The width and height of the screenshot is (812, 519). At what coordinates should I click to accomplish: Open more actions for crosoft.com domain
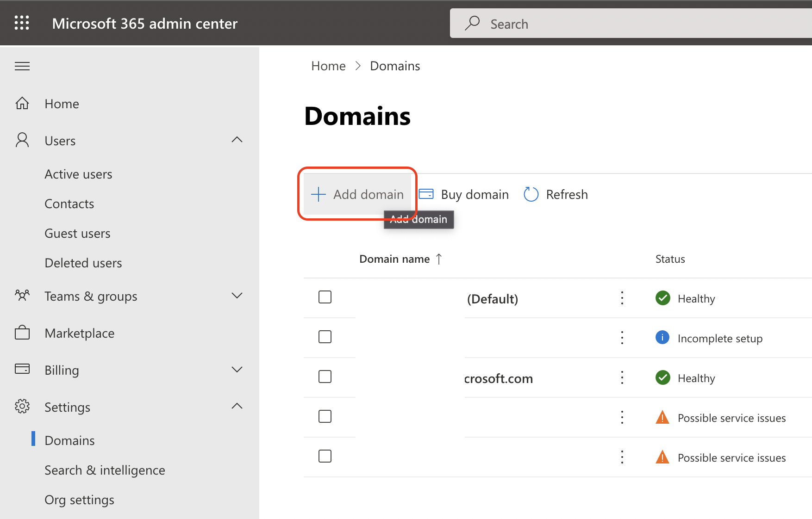click(x=622, y=377)
